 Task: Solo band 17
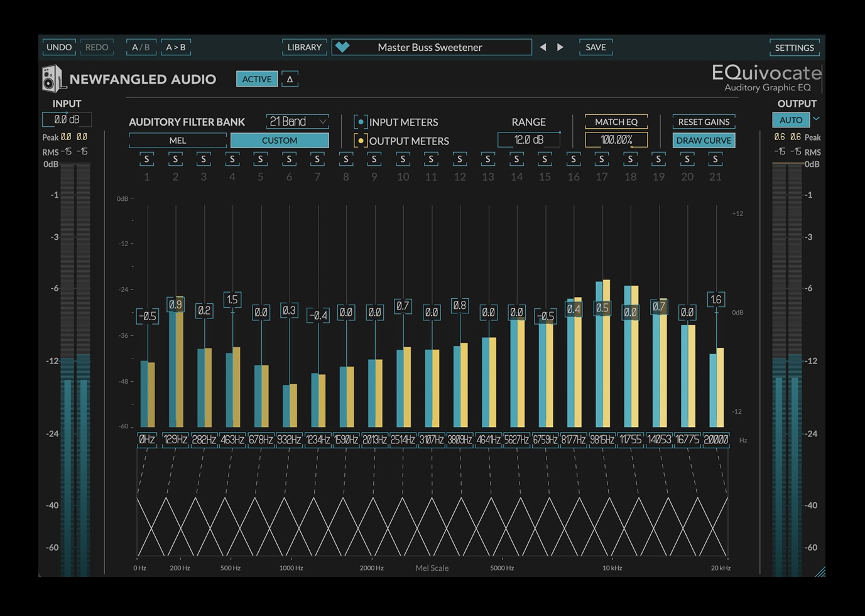pos(602,159)
